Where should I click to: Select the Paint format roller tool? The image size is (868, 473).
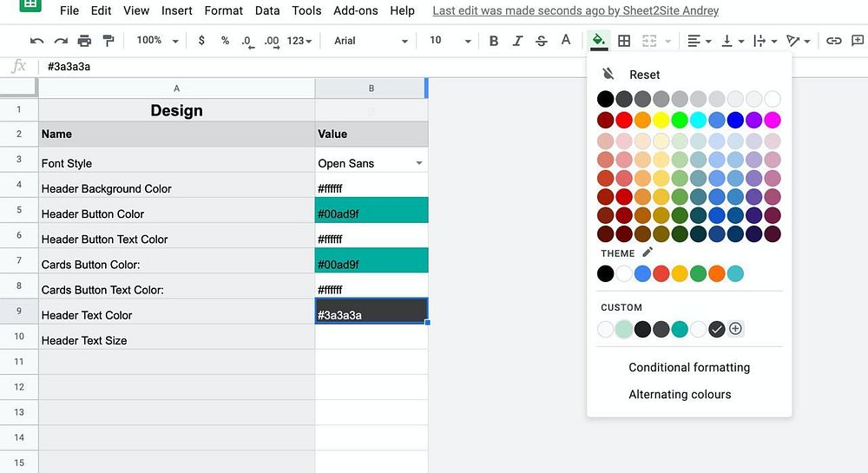108,41
